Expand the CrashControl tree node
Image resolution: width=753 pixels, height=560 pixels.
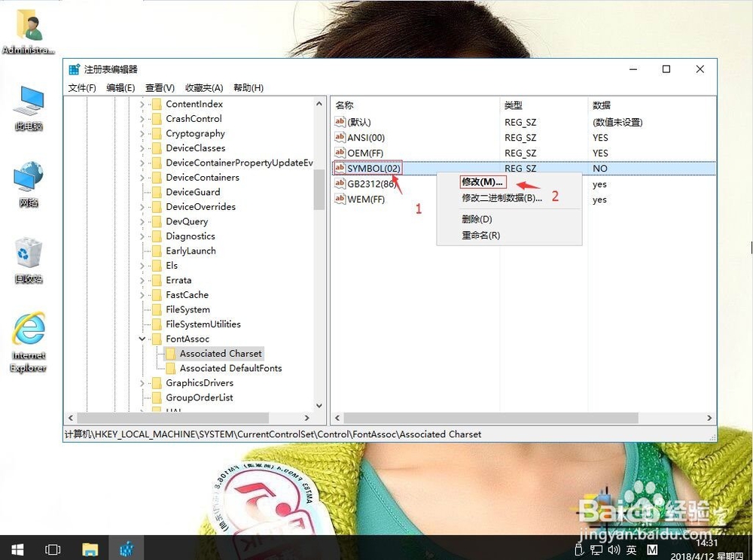pyautogui.click(x=142, y=119)
